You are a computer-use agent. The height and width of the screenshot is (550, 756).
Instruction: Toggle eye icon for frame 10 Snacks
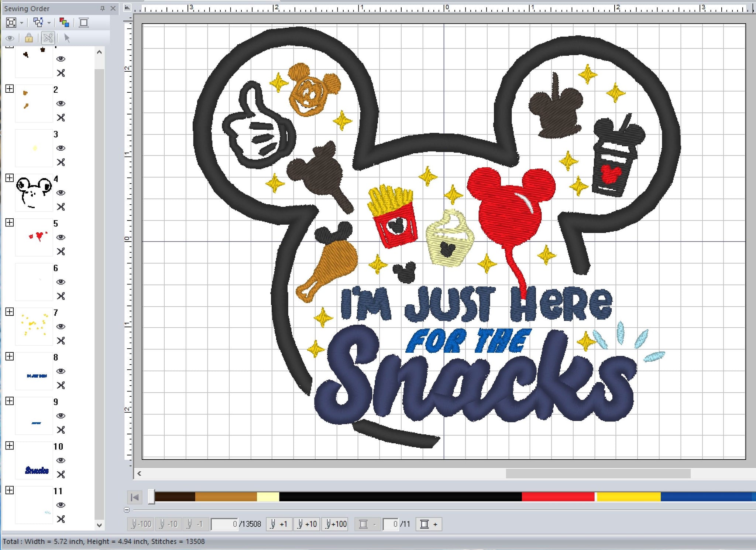point(61,460)
